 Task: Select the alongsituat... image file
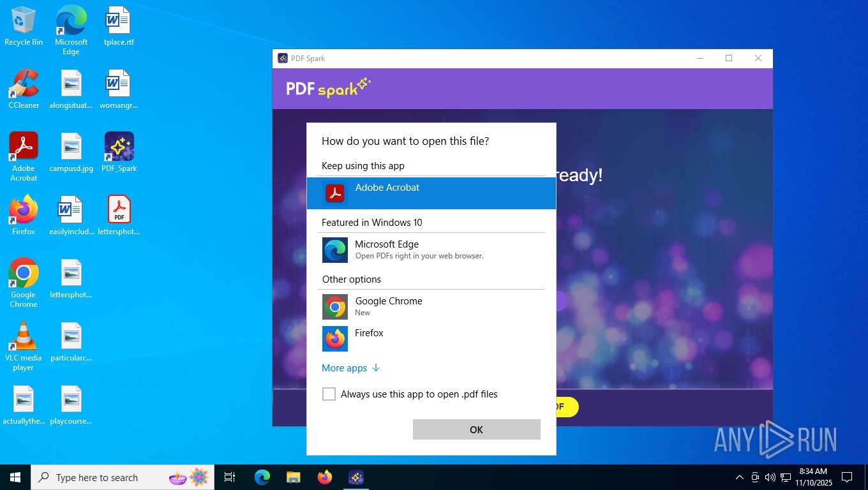pos(71,89)
